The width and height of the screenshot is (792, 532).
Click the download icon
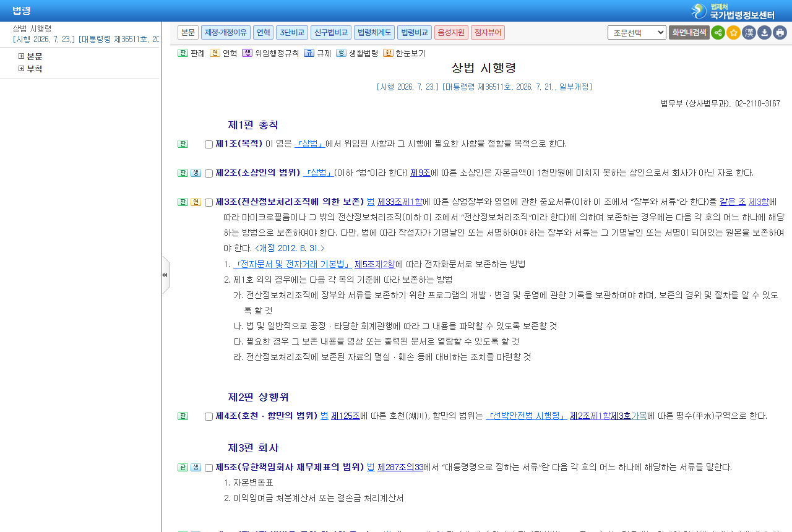click(764, 33)
